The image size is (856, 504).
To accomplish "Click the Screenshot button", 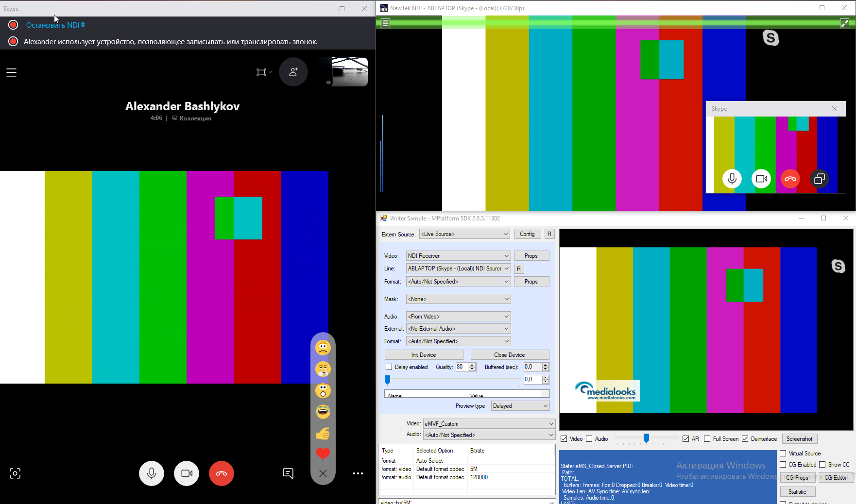I will click(799, 439).
